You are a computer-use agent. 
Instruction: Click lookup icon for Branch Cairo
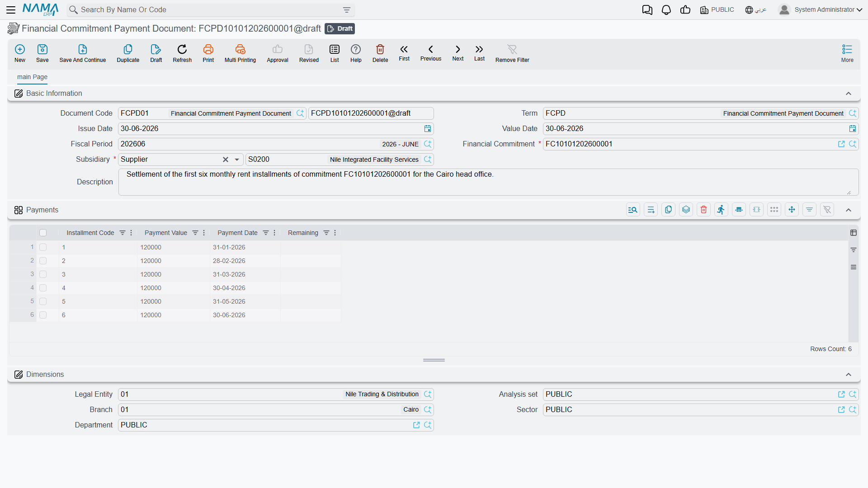428,410
